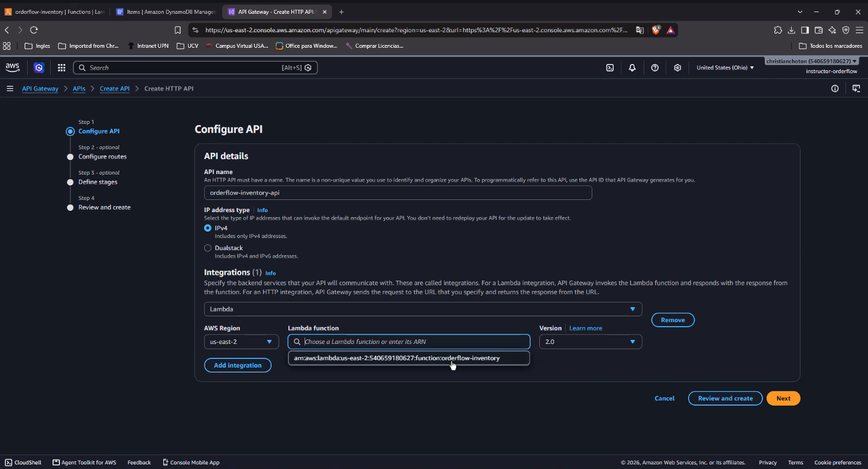868x469 pixels.
Task: Switch to the Amazon DynamoDB Items browser tab
Action: click(166, 12)
